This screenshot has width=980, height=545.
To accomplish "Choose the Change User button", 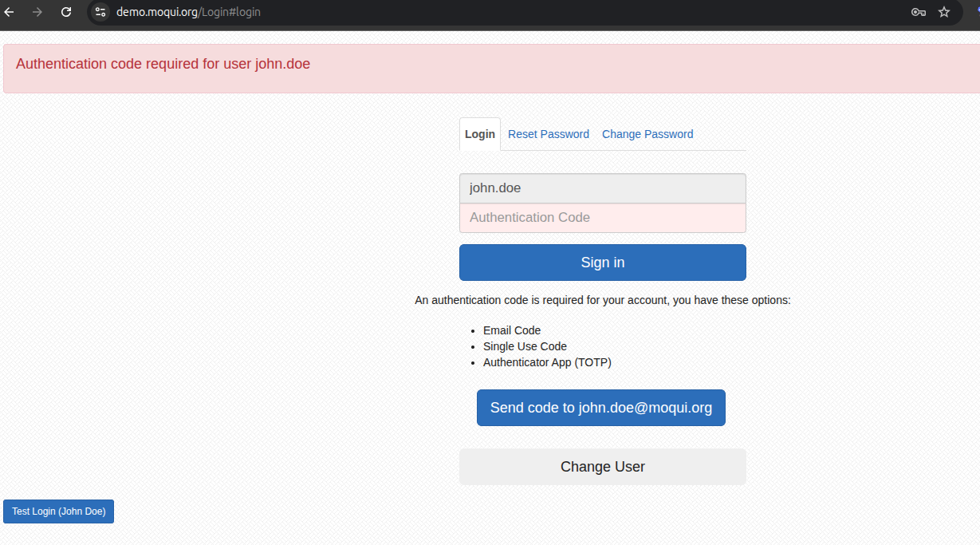I will [603, 467].
